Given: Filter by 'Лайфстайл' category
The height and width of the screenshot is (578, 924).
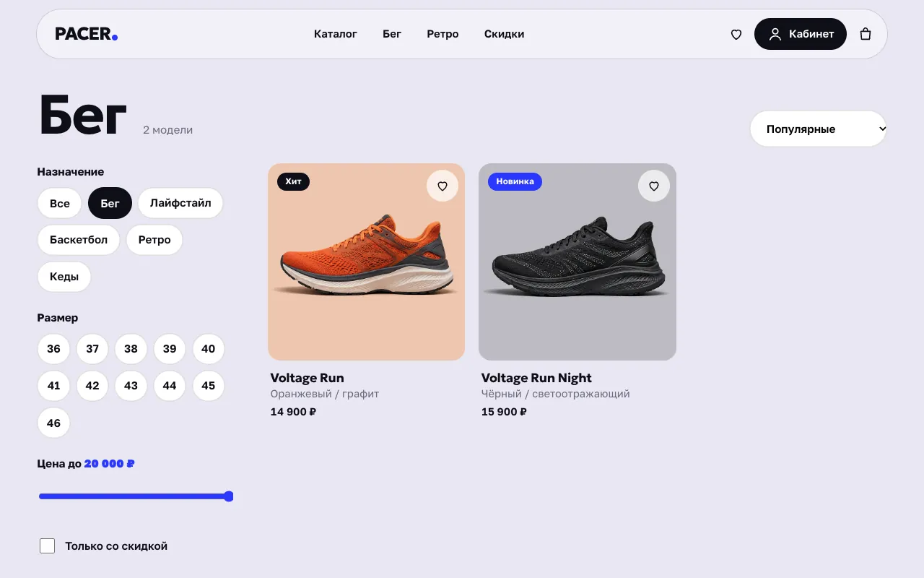Looking at the screenshot, I should pos(180,203).
